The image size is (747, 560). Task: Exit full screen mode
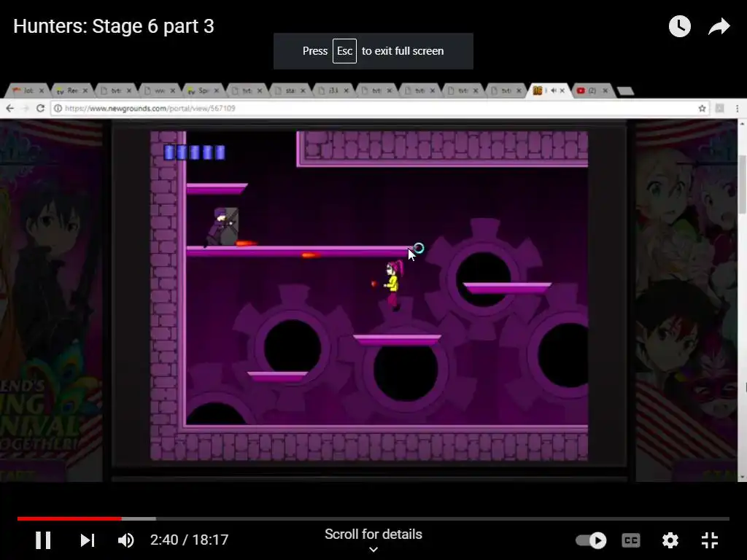(x=709, y=540)
